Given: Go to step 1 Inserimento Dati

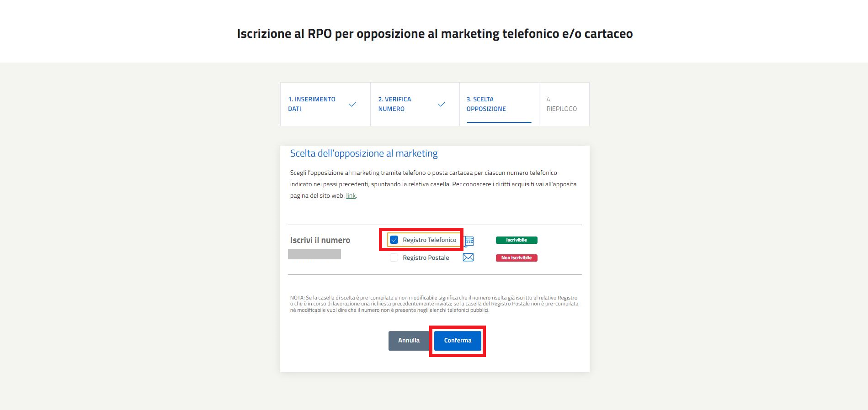Looking at the screenshot, I should click(x=325, y=104).
